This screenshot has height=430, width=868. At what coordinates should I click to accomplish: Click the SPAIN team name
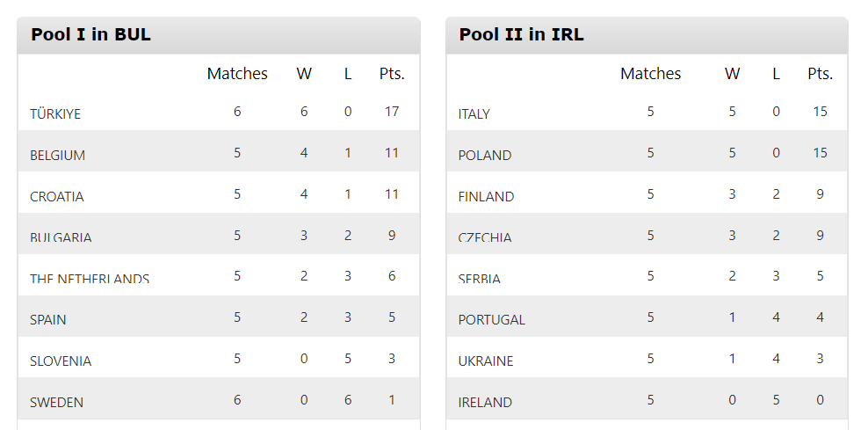tap(48, 320)
